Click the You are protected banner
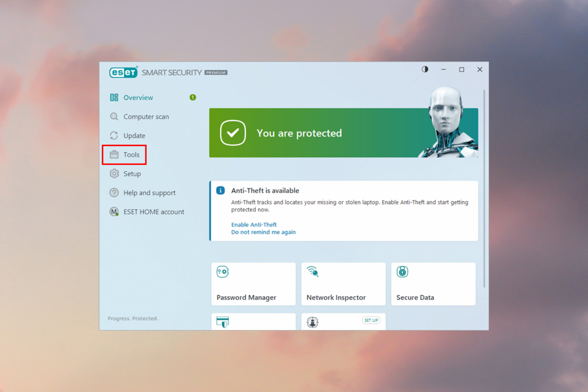This screenshot has width=588, height=392. click(344, 133)
